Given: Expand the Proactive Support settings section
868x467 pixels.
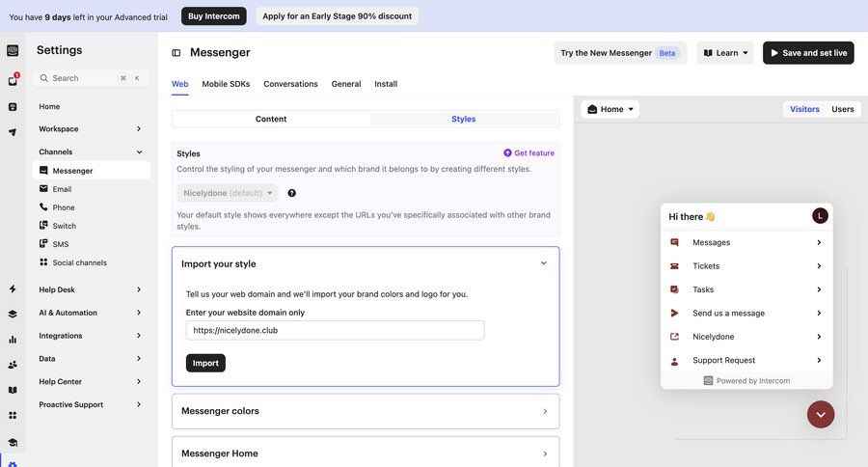Looking at the screenshot, I should [91, 404].
